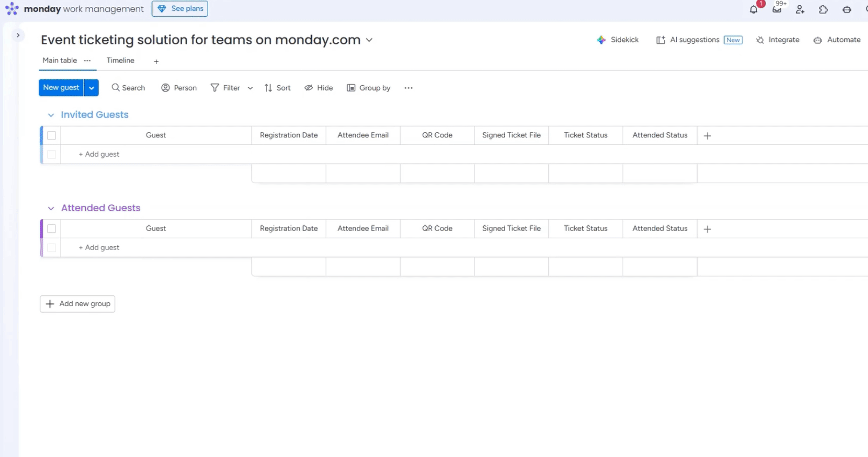The width and height of the screenshot is (868, 457).
Task: Select the Main table tab
Action: tap(60, 60)
